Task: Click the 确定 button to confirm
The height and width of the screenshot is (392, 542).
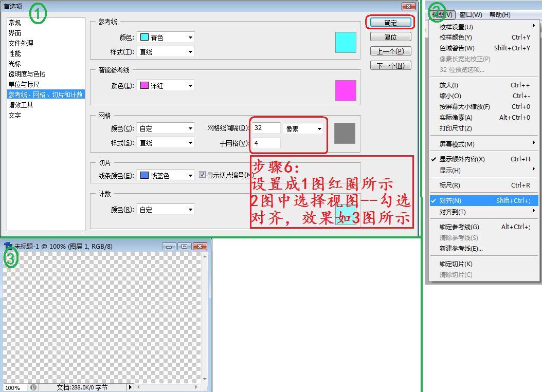Action: point(391,23)
